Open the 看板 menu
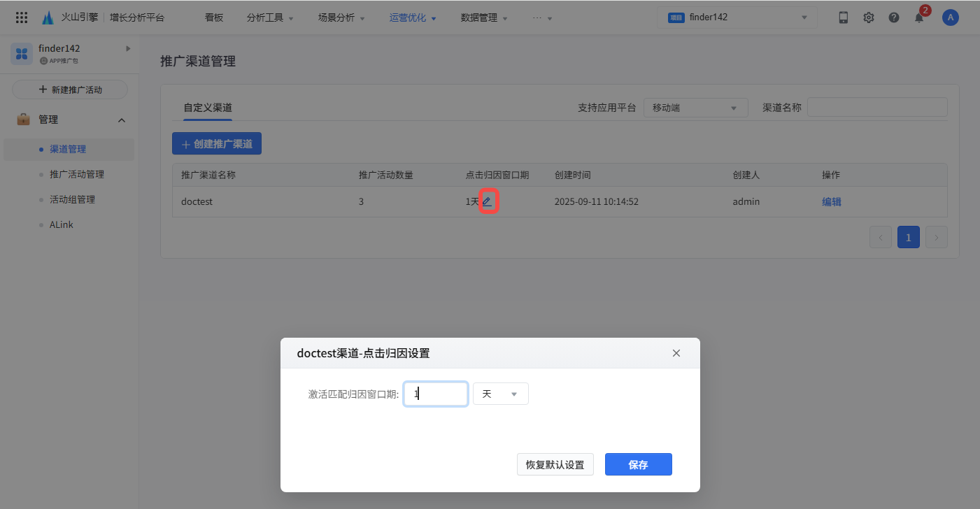The width and height of the screenshot is (980, 509). pos(214,17)
